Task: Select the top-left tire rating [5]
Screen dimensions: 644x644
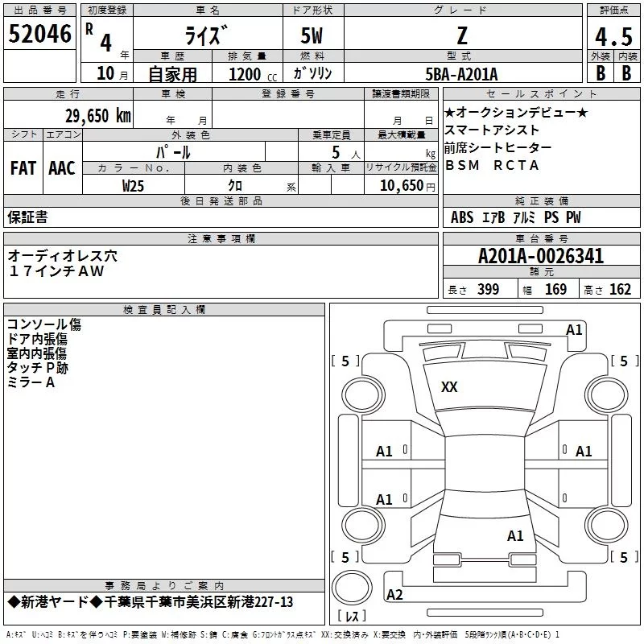Action: [x=345, y=361]
